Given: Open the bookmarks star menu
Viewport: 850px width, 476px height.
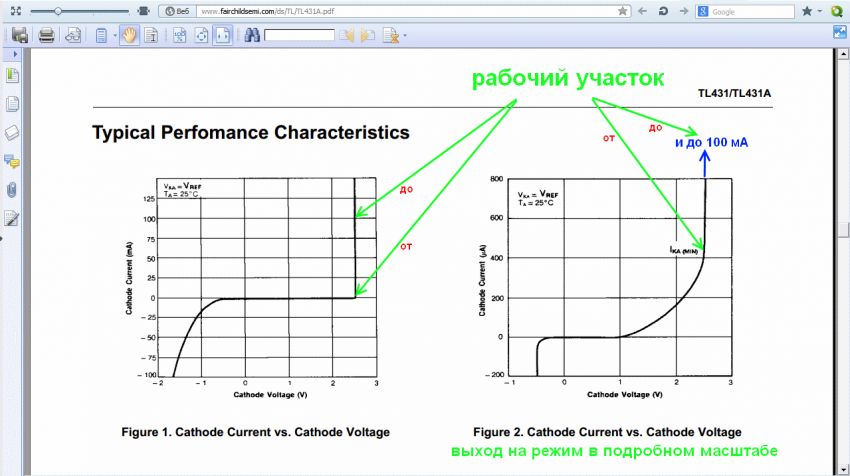Looking at the screenshot, I should [807, 11].
